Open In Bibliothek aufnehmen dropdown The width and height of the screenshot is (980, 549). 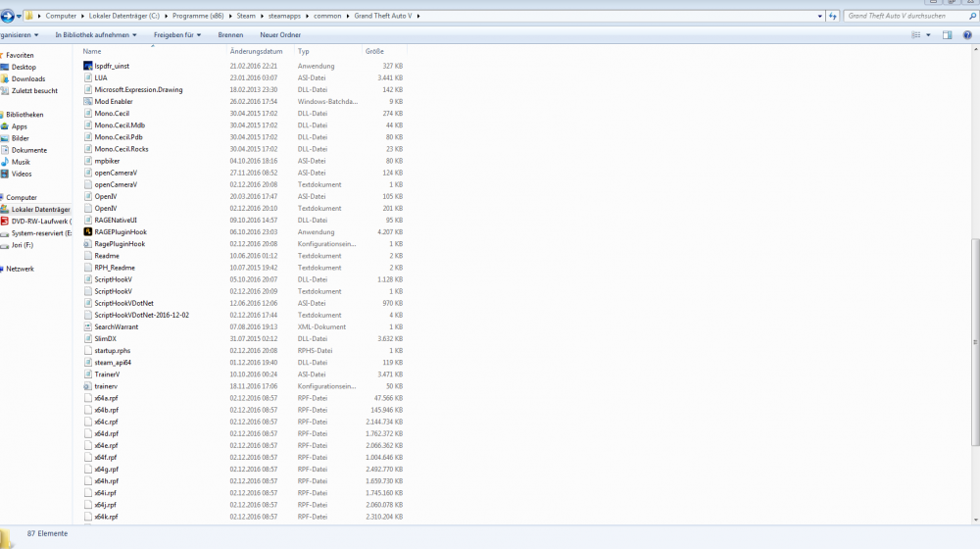[x=96, y=35]
